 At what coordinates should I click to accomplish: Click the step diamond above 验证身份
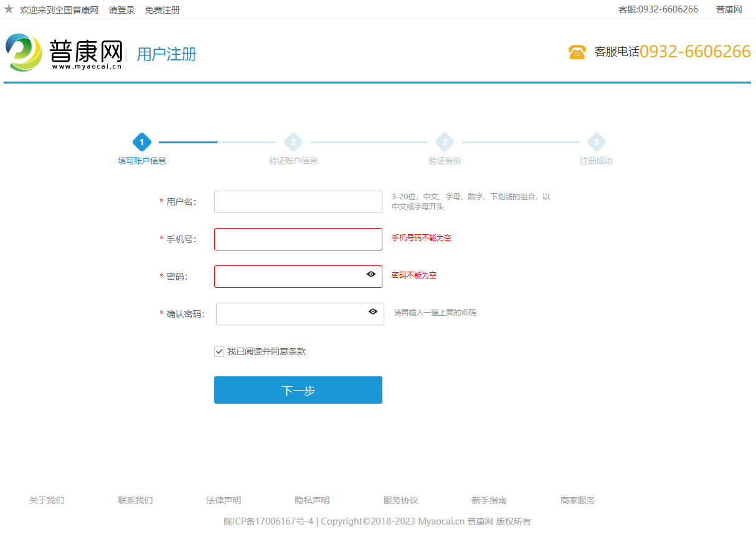445,143
